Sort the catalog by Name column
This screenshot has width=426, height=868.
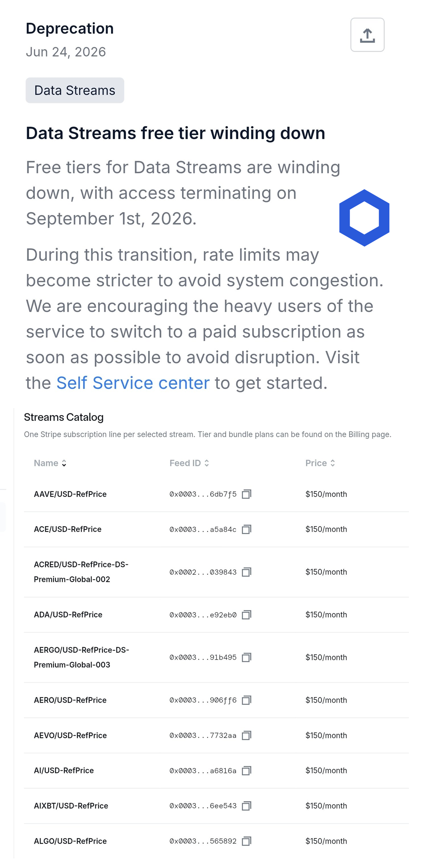[x=50, y=463]
